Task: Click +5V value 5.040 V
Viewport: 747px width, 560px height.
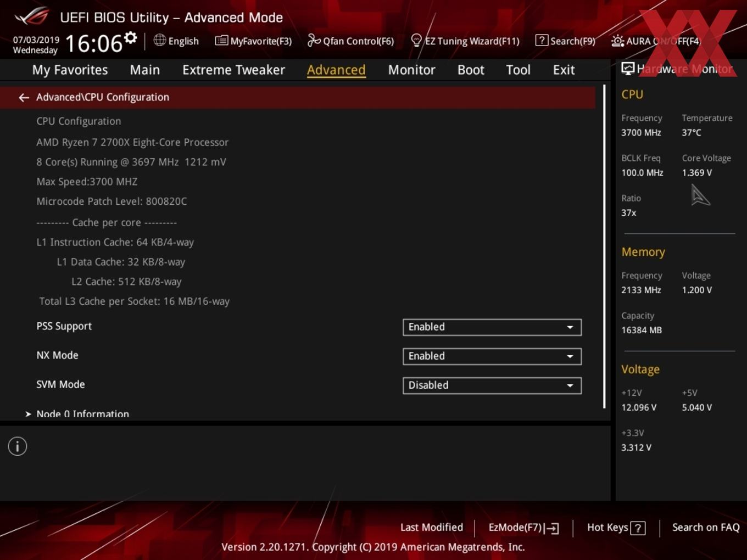Action: pyautogui.click(x=696, y=407)
